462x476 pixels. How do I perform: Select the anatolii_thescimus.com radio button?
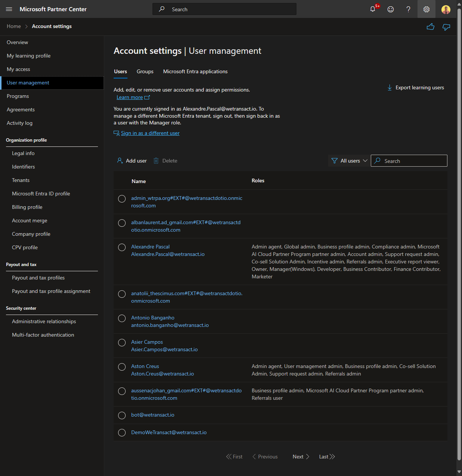pos(122,294)
